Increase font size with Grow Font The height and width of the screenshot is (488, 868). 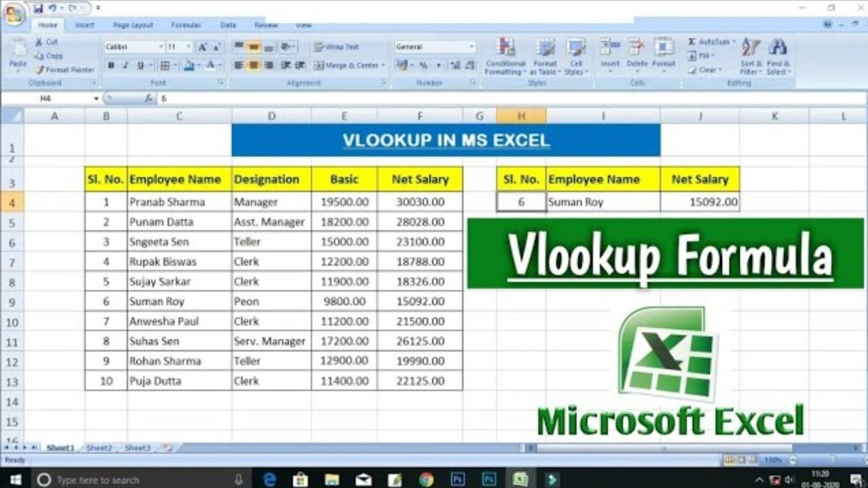click(202, 47)
